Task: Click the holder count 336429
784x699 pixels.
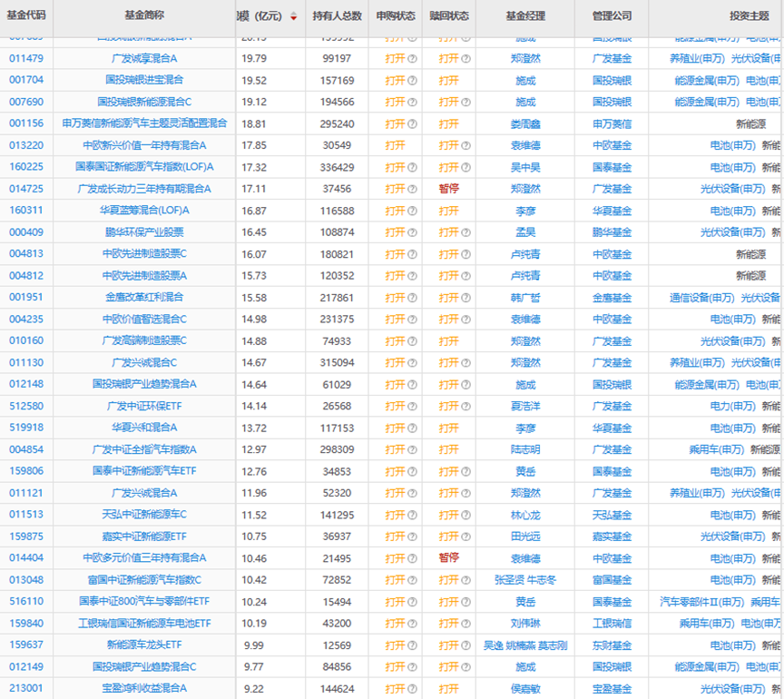Action: tap(337, 167)
